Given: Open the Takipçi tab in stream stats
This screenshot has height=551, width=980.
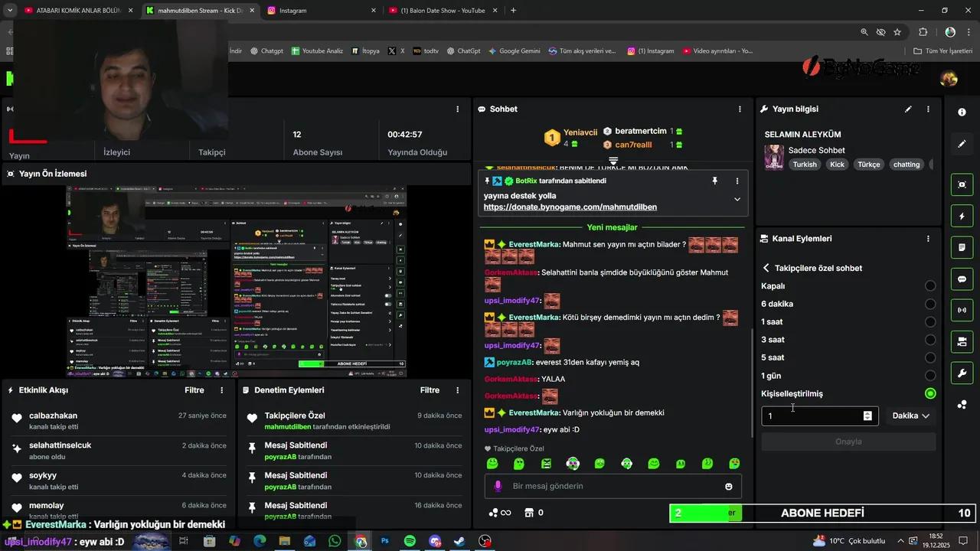Looking at the screenshot, I should coord(211,152).
